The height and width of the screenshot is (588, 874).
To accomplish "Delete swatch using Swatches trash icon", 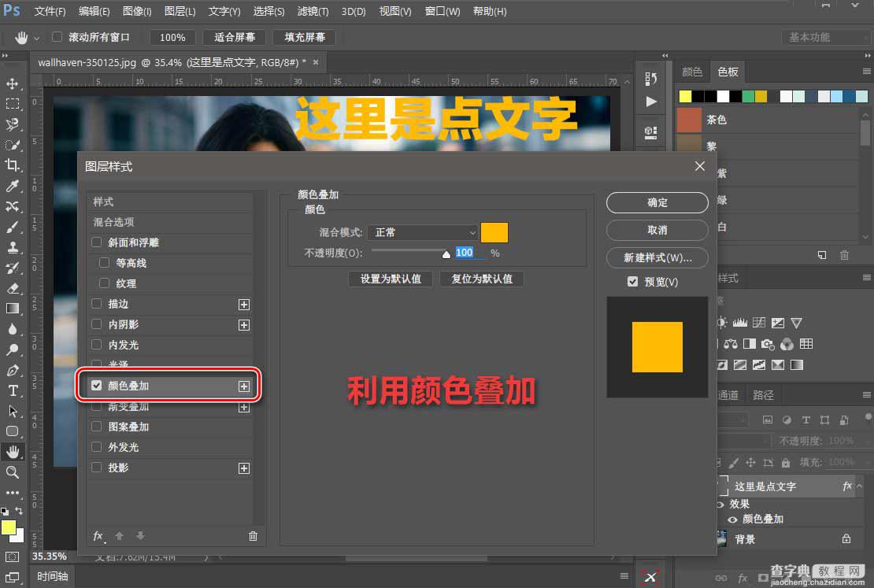I will tap(844, 255).
